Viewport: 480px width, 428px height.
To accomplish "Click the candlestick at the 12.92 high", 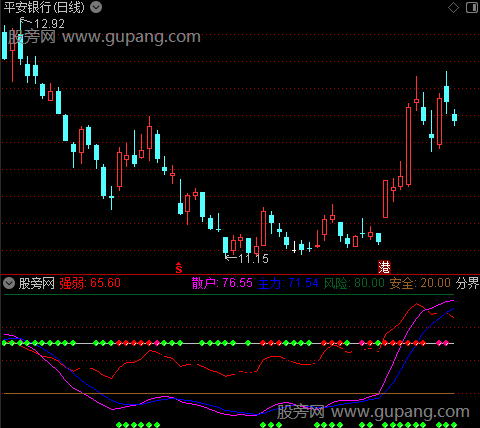I will coord(20,42).
